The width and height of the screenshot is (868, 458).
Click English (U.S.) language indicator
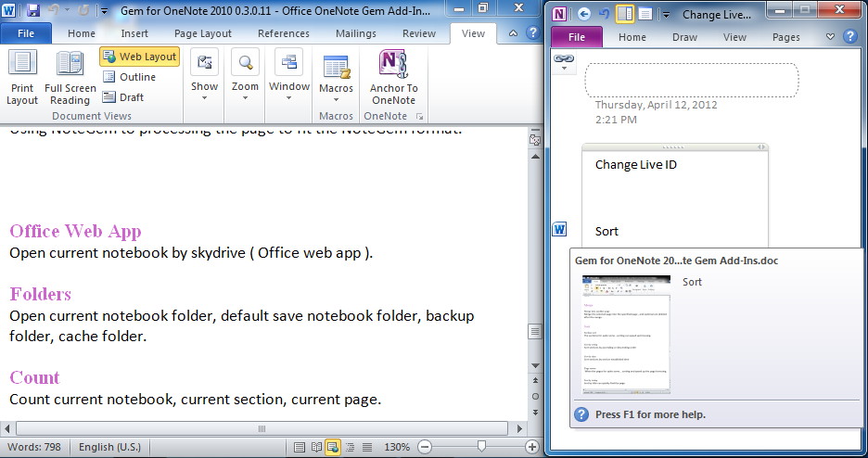[x=109, y=447]
